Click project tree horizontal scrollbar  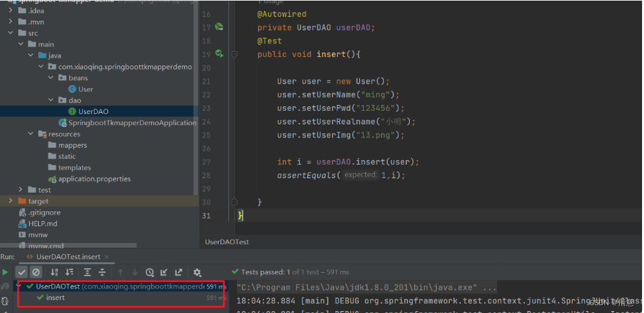[x=68, y=246]
